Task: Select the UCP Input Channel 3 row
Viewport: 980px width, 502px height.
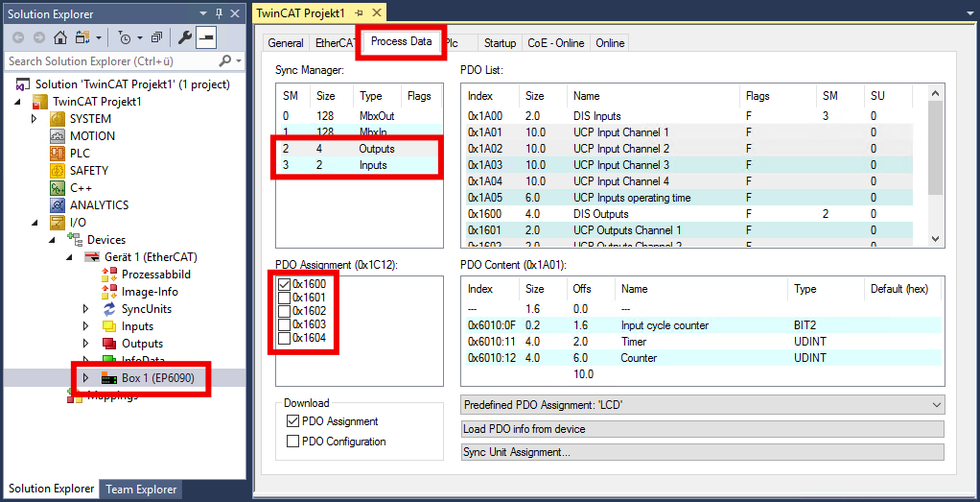Action: pos(689,165)
